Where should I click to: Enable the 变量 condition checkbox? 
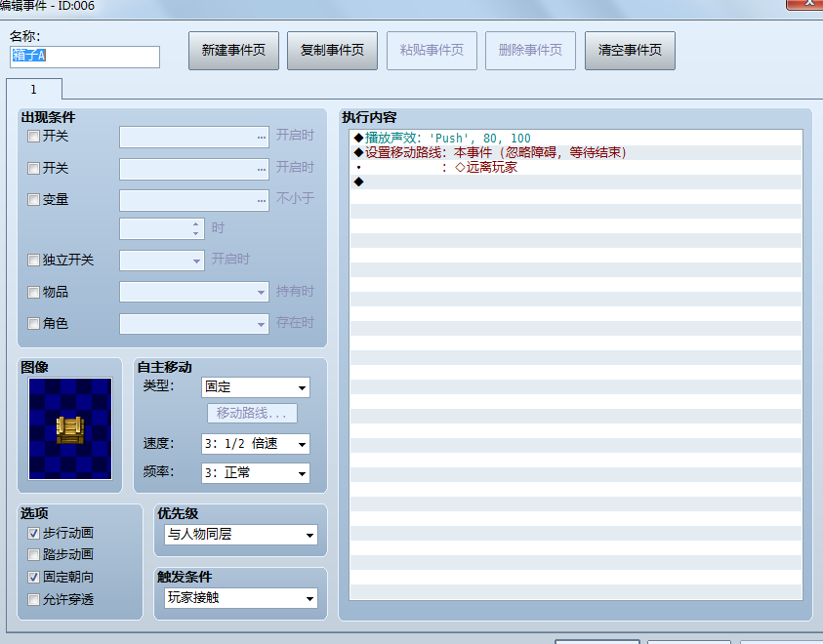tap(33, 200)
